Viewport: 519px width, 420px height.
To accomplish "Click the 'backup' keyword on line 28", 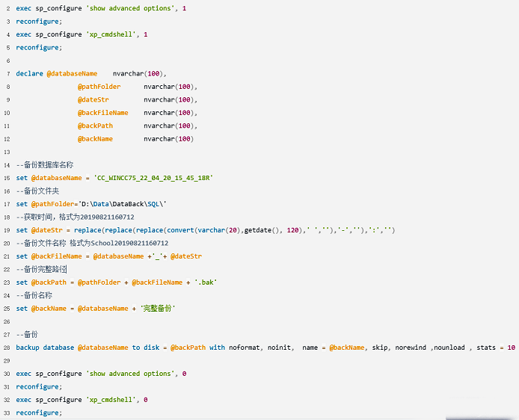I will pyautogui.click(x=28, y=348).
